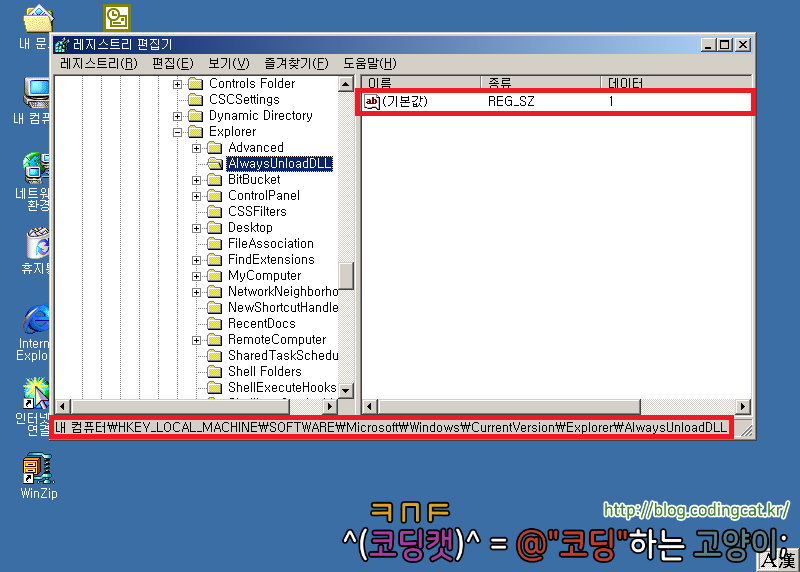Expand the FindExtensions key

pyautogui.click(x=196, y=260)
